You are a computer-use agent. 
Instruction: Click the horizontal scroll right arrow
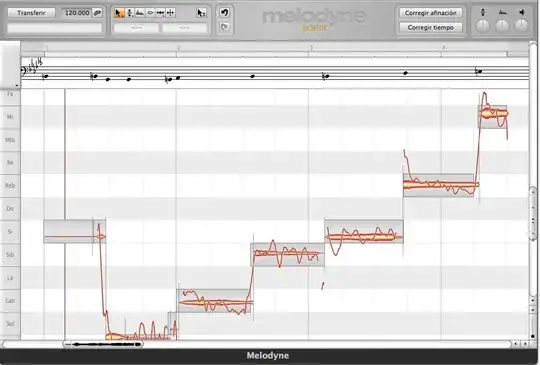[x=525, y=344]
